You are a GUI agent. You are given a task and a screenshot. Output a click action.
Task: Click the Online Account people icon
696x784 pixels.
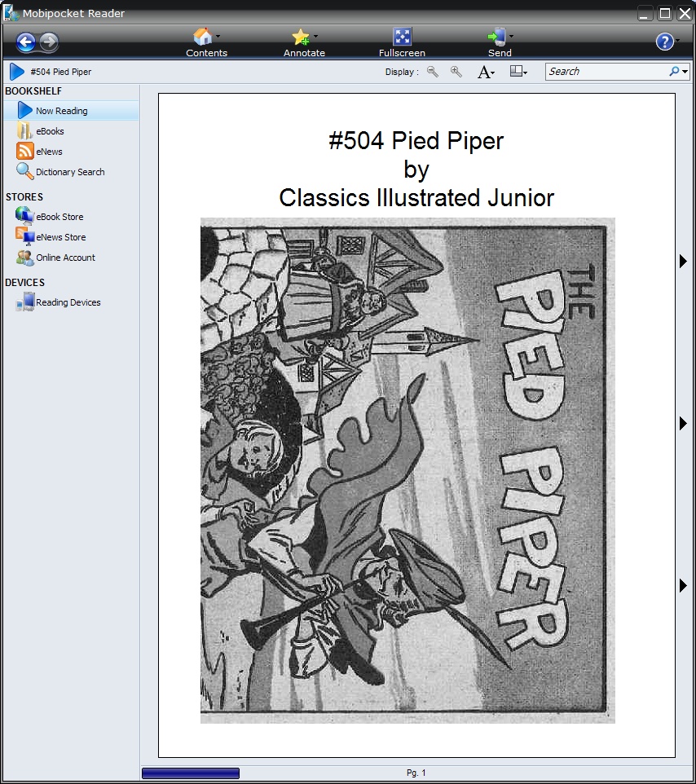[x=24, y=258]
